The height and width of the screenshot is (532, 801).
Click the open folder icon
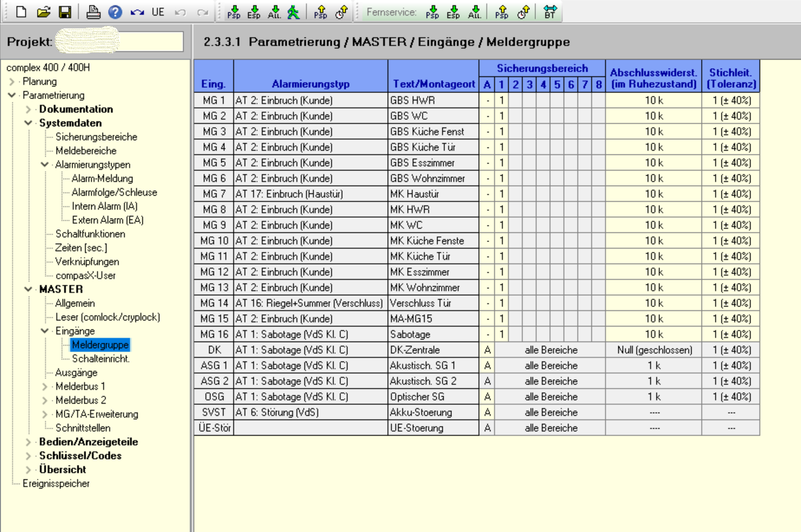click(x=43, y=12)
